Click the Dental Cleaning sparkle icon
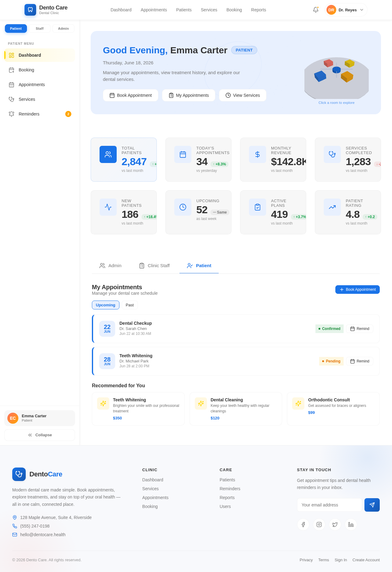This screenshot has height=572, width=392. point(201,403)
